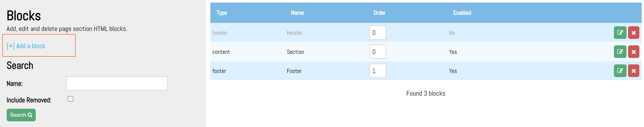This screenshot has width=644, height=127.
Task: Delete the Footer block
Action: coord(633,71)
